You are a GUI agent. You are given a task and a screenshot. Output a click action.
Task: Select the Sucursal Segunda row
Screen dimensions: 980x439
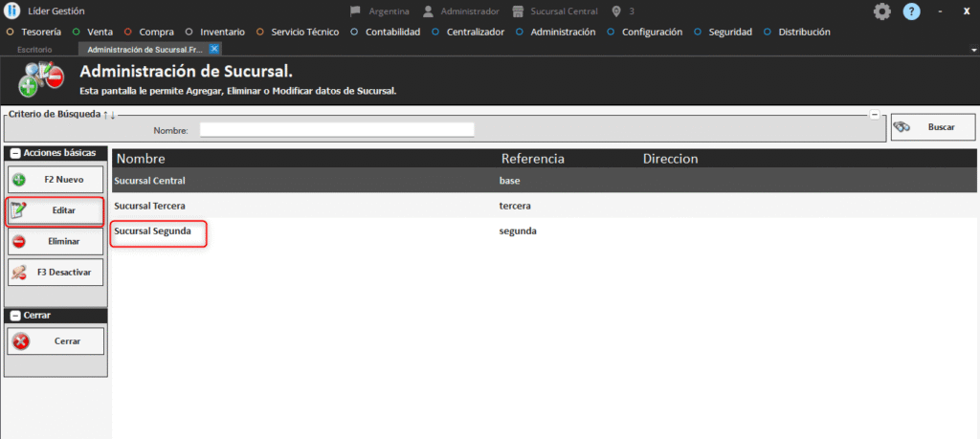tap(158, 231)
